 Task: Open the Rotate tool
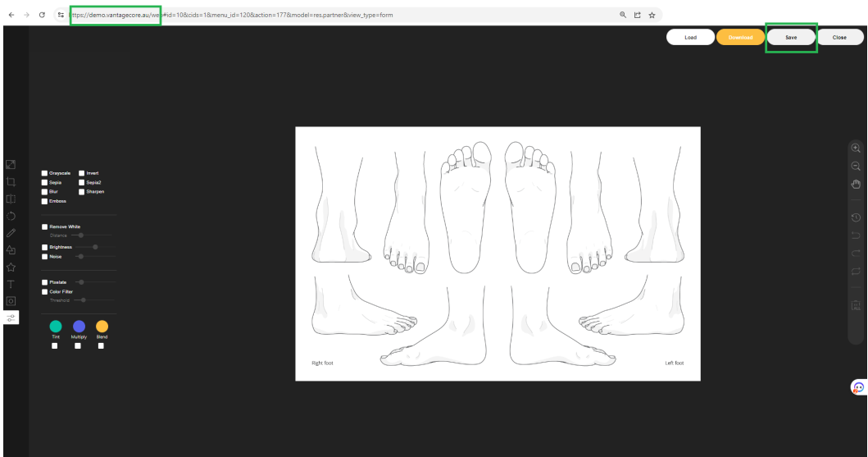(x=11, y=216)
